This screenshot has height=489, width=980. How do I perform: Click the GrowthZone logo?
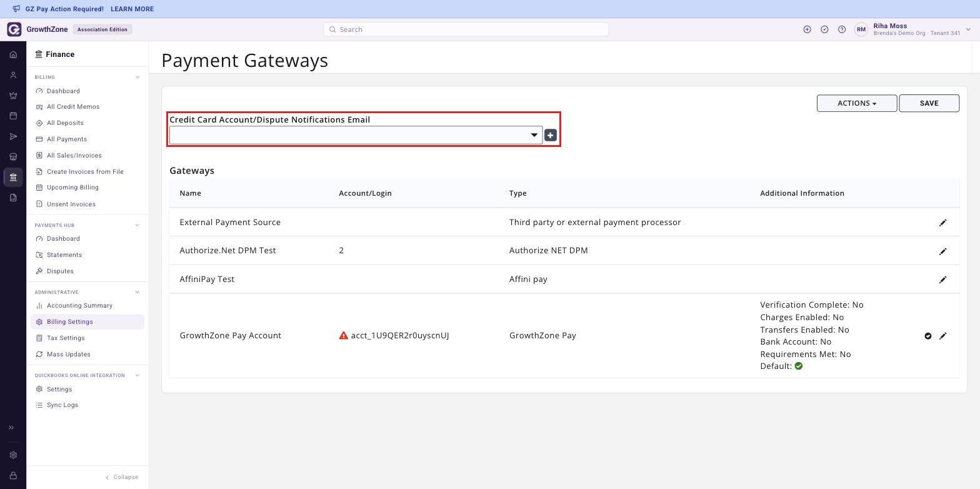click(x=14, y=29)
